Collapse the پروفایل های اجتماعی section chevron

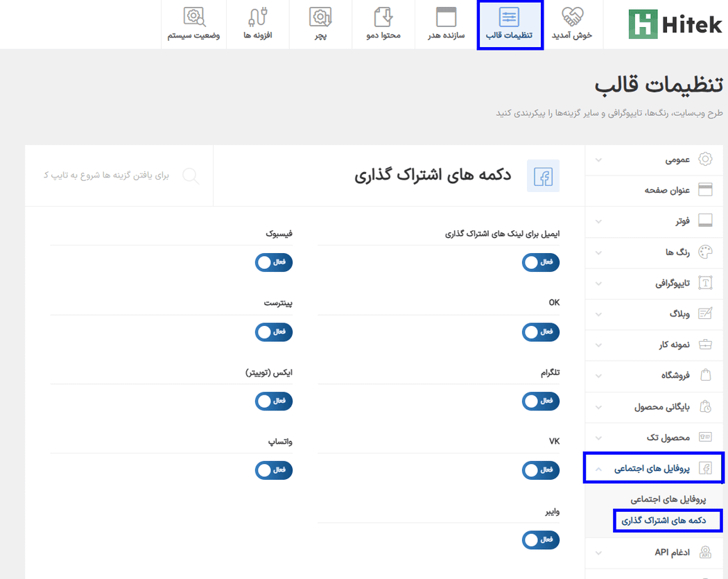[598, 469]
